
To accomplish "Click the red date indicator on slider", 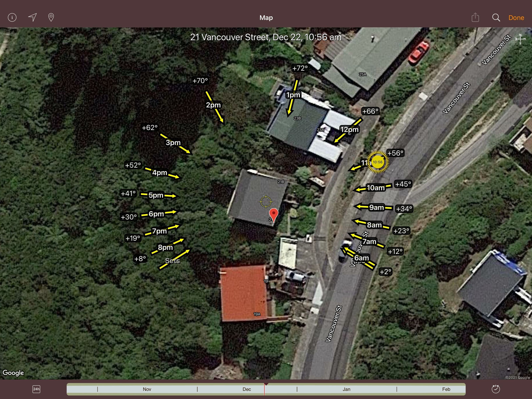I will point(265,389).
